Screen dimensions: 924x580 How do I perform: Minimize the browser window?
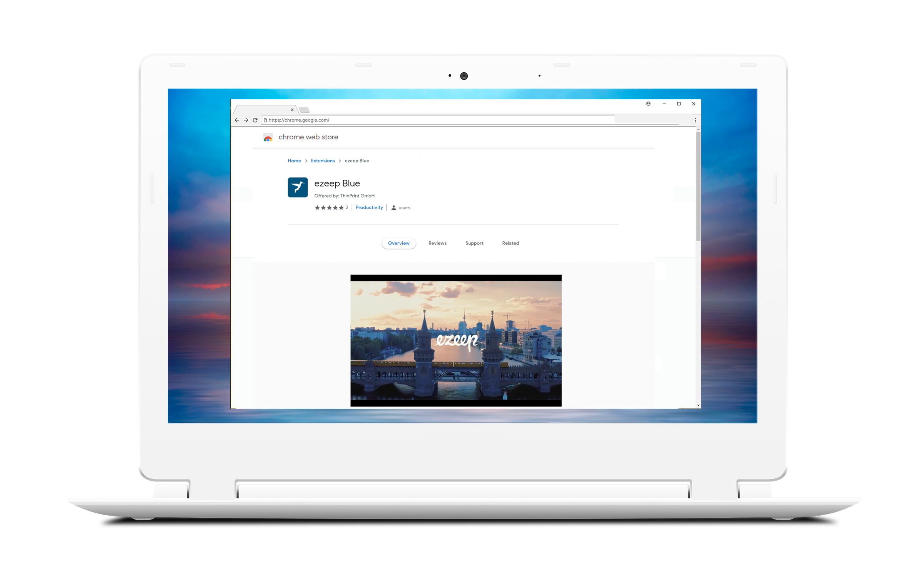(664, 104)
